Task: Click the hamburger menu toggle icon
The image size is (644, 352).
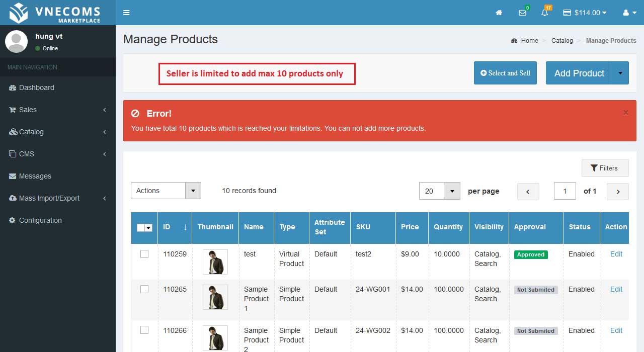Action: click(x=126, y=13)
